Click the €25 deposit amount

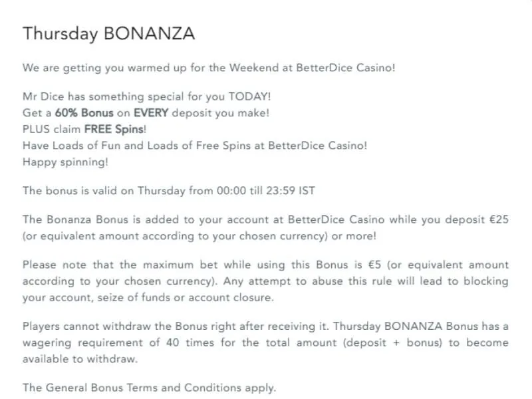[499, 219]
